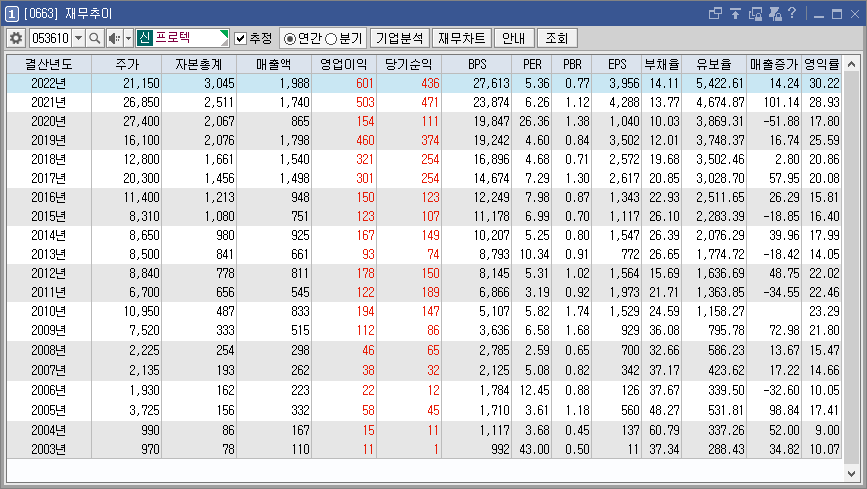Click the 재무차트 button
The width and height of the screenshot is (867, 489).
coord(462,38)
